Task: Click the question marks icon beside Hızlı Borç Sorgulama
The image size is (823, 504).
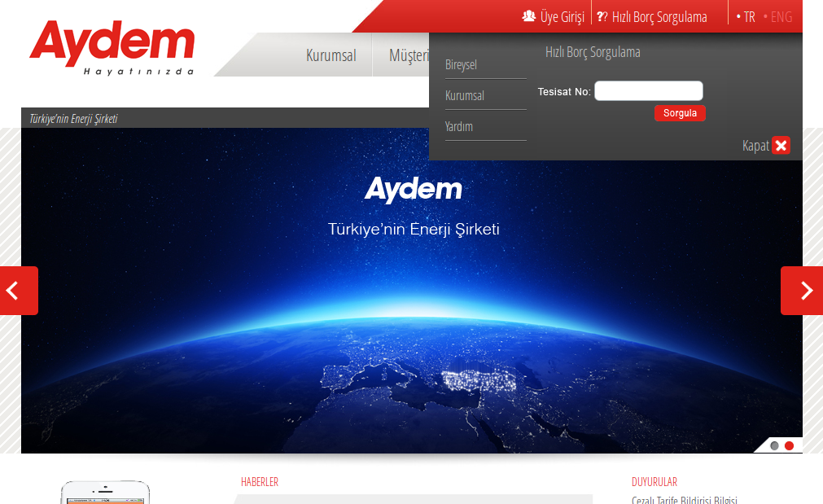Action: [x=602, y=17]
